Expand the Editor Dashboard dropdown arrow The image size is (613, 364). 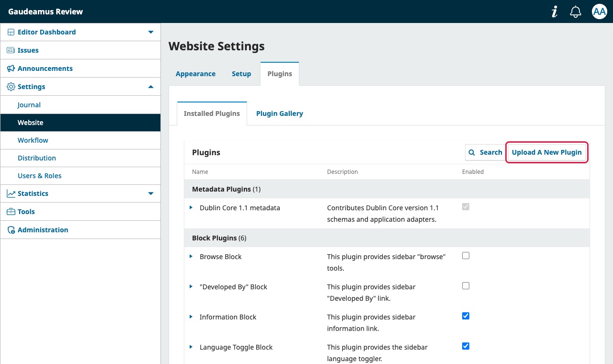click(x=151, y=32)
